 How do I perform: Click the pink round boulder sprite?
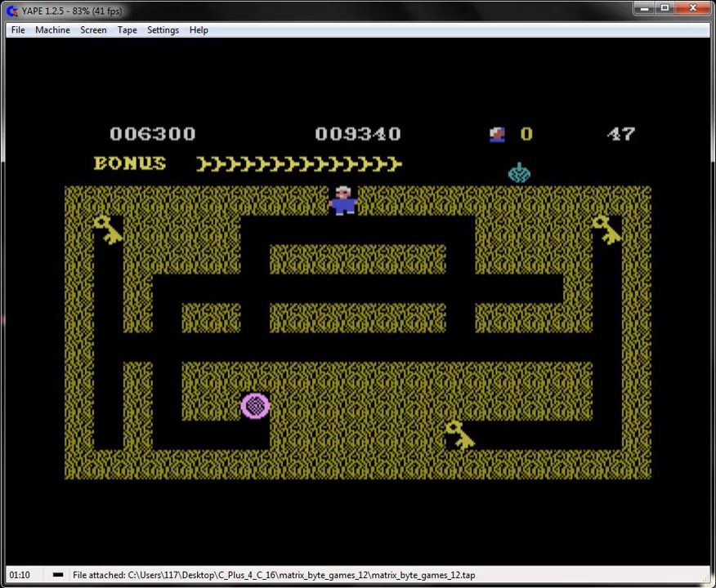255,406
